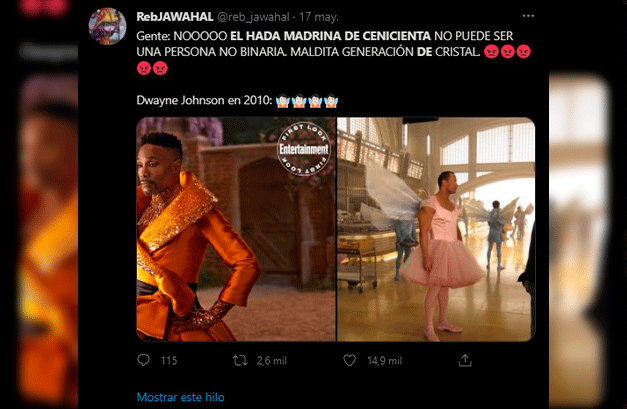Click the RebJAWAHAL display name
The image size is (627, 409).
(x=175, y=17)
